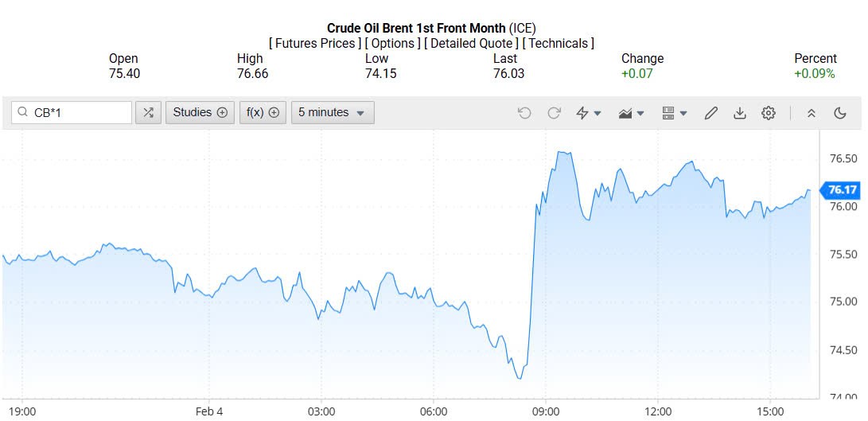Click the compare symbols shuffle icon
This screenshot has height=421, width=868.
coord(148,113)
